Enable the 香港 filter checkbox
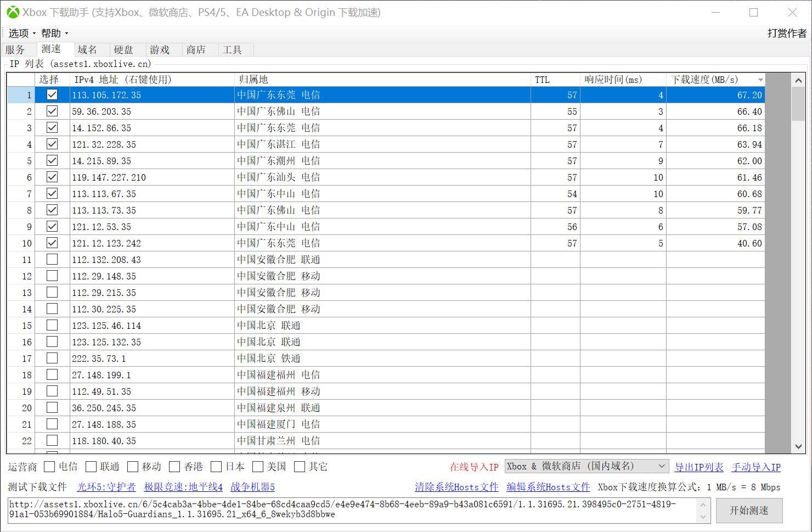Viewport: 812px width, 532px height. coord(174,467)
